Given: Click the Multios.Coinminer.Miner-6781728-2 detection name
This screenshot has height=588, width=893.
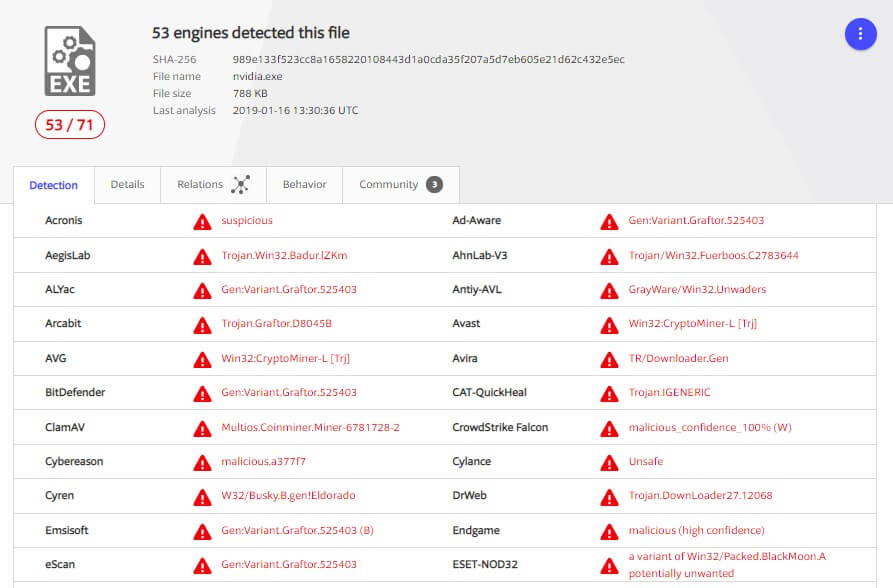Looking at the screenshot, I should pyautogui.click(x=310, y=428).
